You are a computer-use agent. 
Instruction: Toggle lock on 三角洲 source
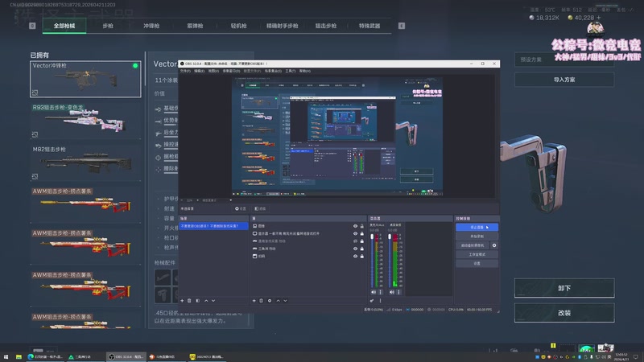pyautogui.click(x=361, y=249)
